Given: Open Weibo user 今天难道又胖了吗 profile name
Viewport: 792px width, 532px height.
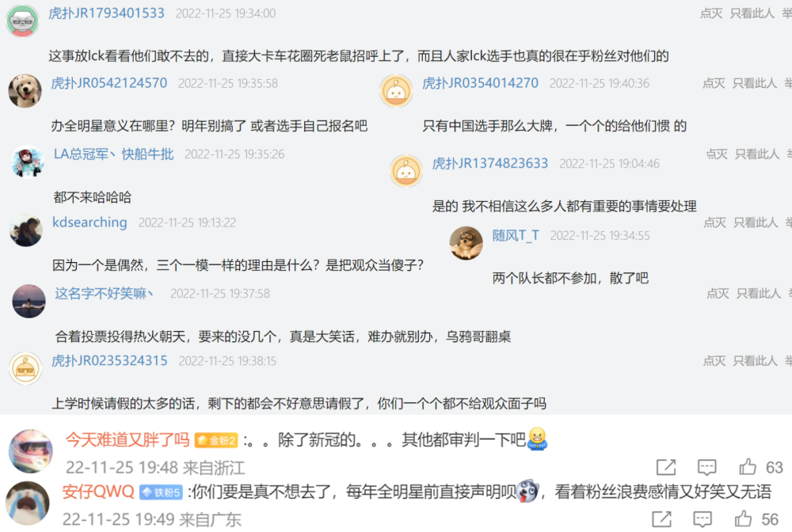Looking at the screenshot, I should click(128, 440).
